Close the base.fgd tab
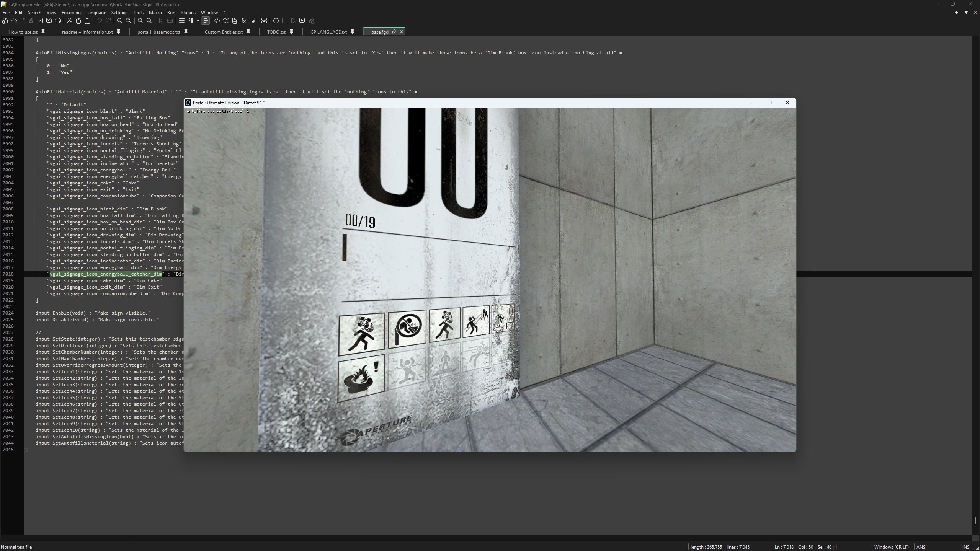The width and height of the screenshot is (980, 551). pos(402,32)
